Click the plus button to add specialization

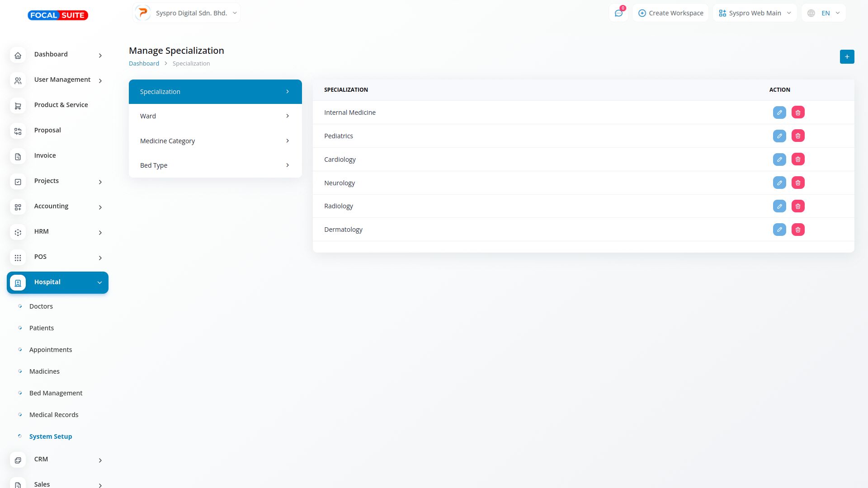click(847, 56)
